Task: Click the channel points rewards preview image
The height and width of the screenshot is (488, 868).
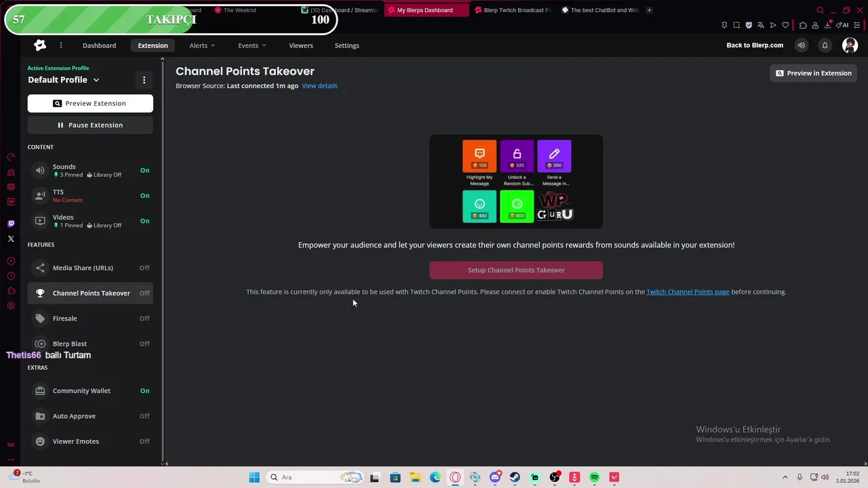Action: (x=516, y=182)
